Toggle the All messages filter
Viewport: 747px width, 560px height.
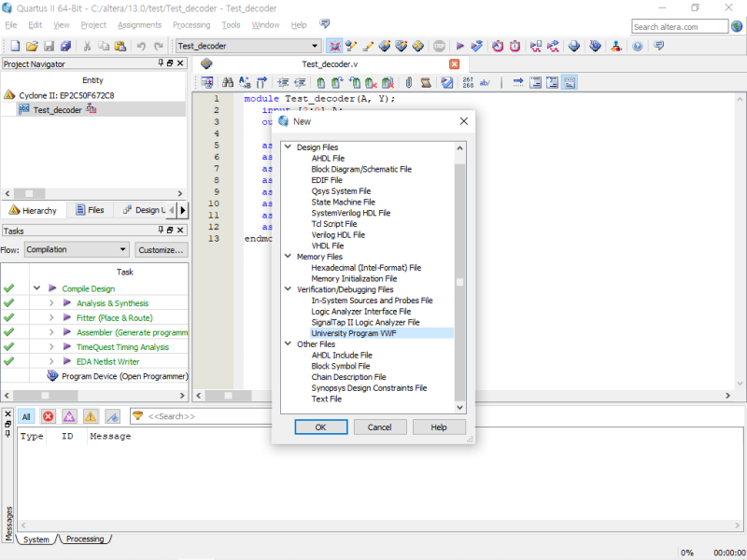(26, 416)
